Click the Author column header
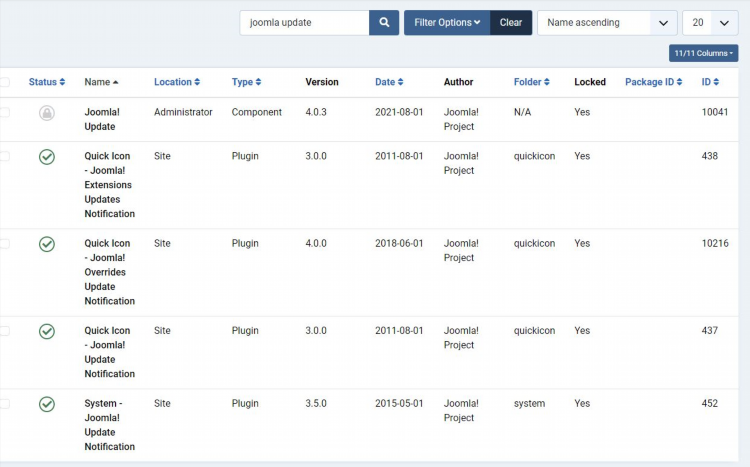This screenshot has height=467, width=750. tap(458, 82)
